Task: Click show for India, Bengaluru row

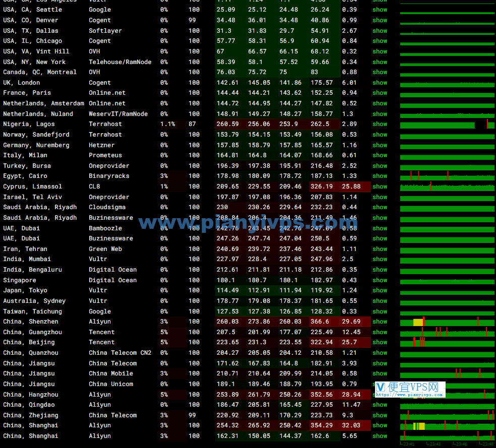Action: [380, 270]
